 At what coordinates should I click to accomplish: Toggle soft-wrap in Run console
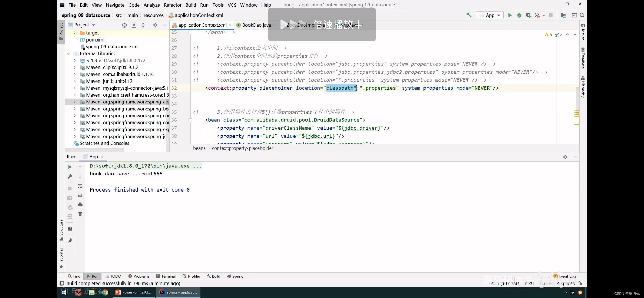click(x=80, y=186)
